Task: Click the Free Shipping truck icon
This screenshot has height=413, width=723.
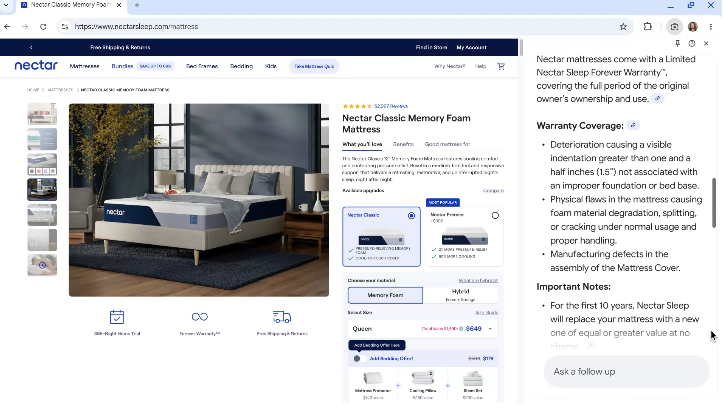Action: click(281, 317)
